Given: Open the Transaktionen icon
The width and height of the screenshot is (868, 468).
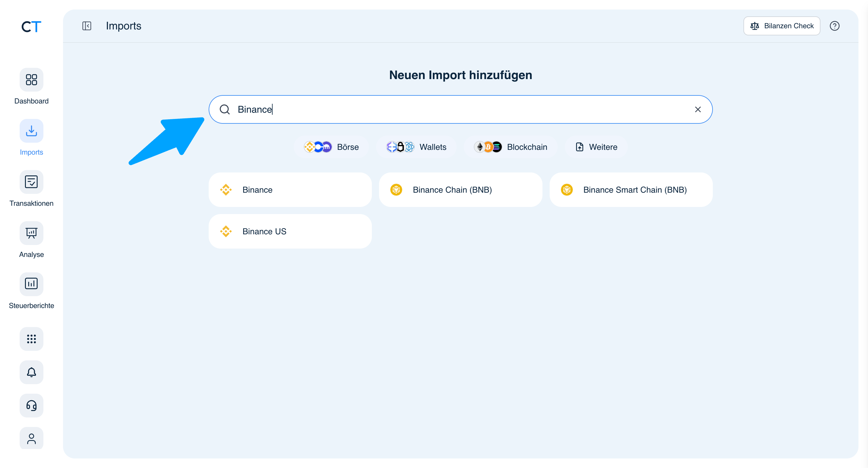Looking at the screenshot, I should 31,182.
